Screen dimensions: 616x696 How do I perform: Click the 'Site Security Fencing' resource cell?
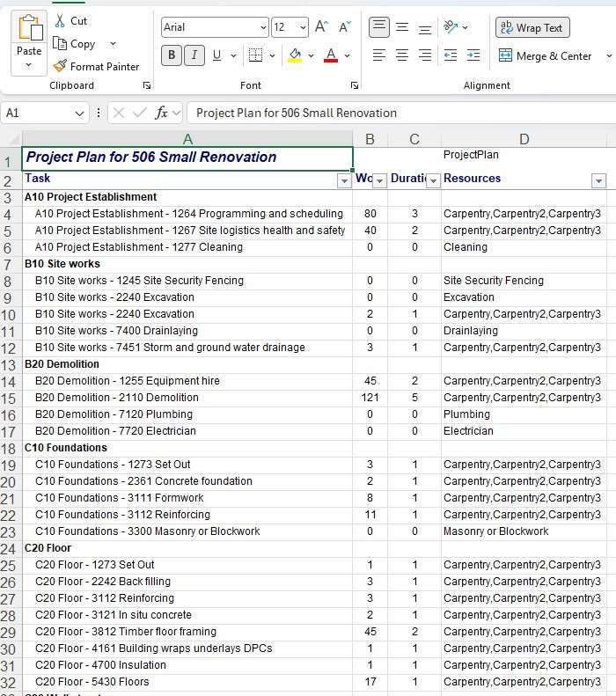(524, 281)
